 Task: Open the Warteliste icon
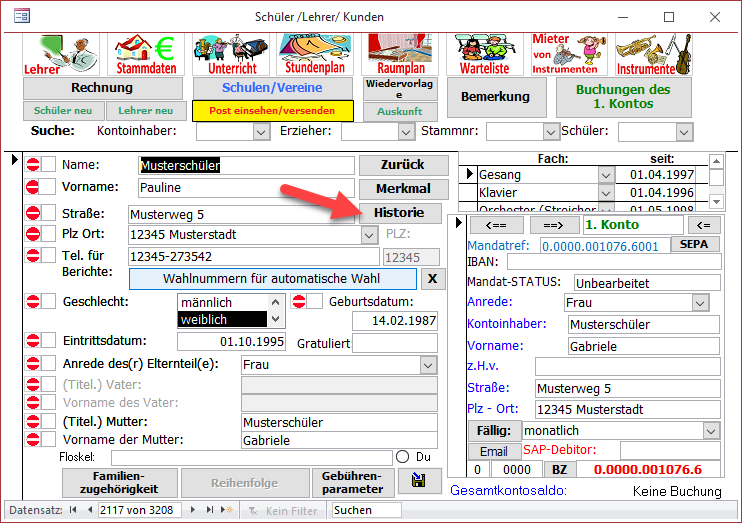tap(485, 55)
